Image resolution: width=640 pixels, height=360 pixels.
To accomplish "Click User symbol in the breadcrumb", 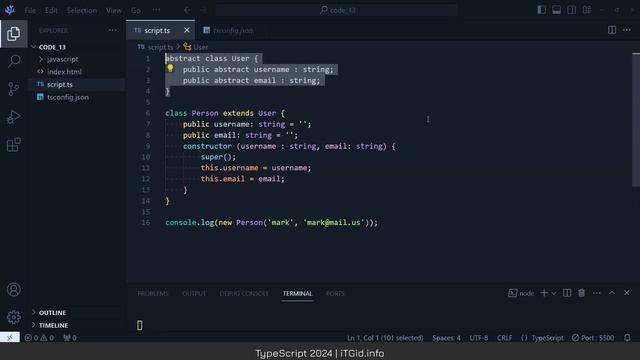I will (x=196, y=47).
